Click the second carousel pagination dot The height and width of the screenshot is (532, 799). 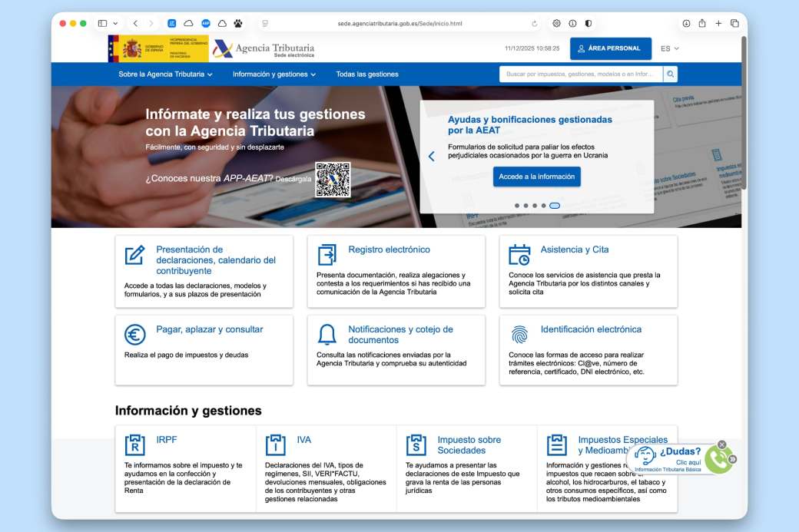(525, 205)
